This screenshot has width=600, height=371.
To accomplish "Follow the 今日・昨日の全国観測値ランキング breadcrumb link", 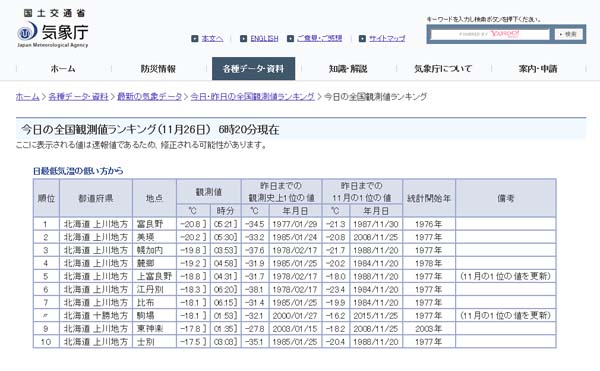I will 253,97.
